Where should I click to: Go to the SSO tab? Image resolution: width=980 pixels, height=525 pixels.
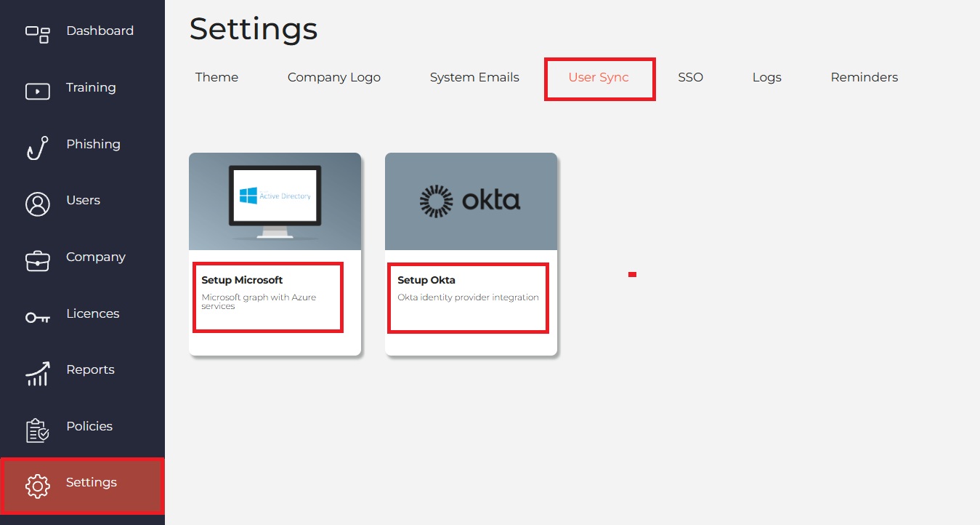tap(690, 77)
